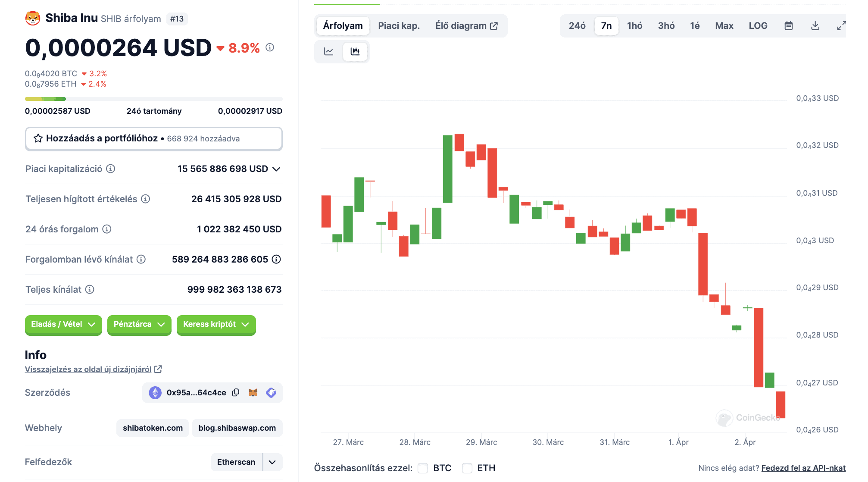Image resolution: width=868 pixels, height=482 pixels.
Task: Switch to candlestick chart view
Action: [355, 51]
